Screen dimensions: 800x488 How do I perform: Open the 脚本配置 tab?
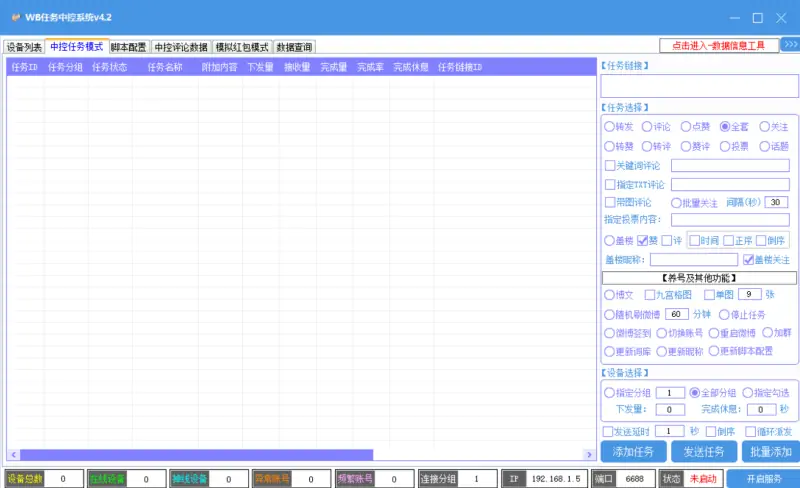(128, 47)
